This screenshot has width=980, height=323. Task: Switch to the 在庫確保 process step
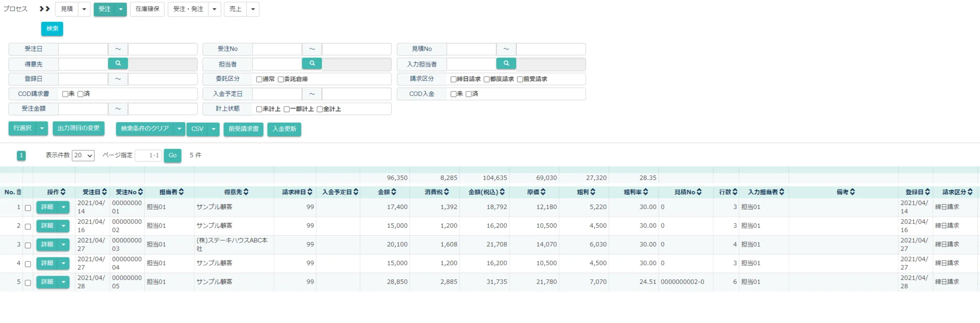click(147, 9)
